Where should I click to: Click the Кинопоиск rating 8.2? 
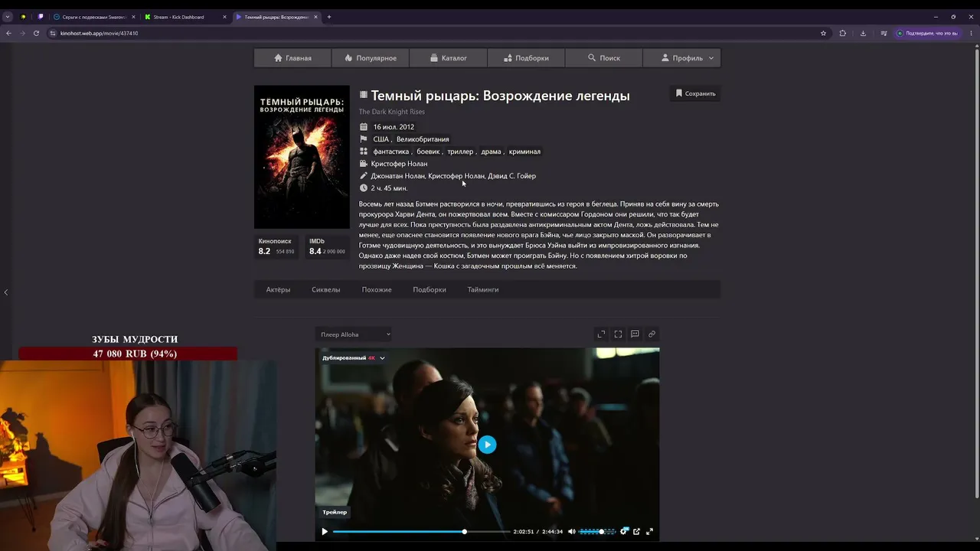pyautogui.click(x=276, y=246)
